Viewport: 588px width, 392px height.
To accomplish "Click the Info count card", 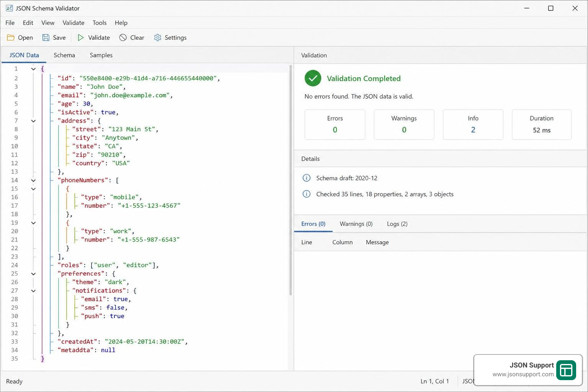I will coord(473,124).
